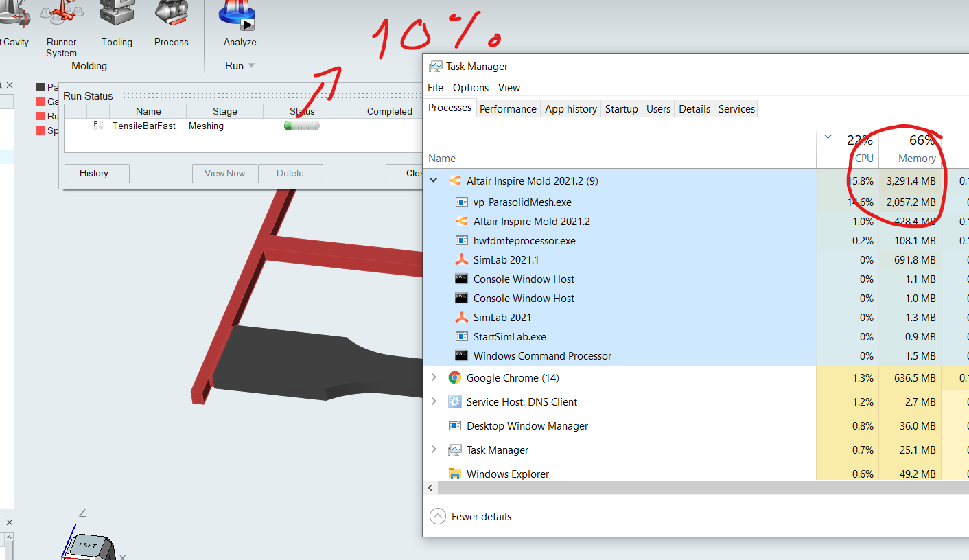
Task: Click the dark swatch beside the Pa legend entry
Action: coord(40,87)
